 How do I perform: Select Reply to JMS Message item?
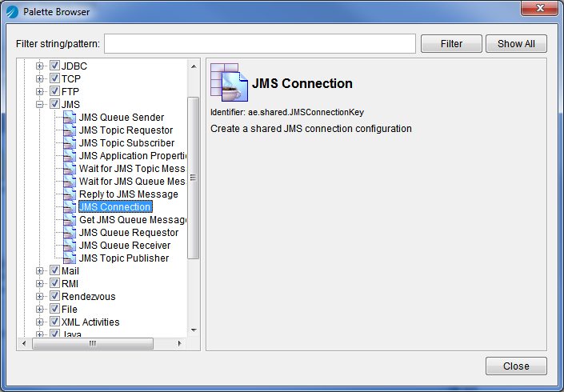tap(129, 194)
